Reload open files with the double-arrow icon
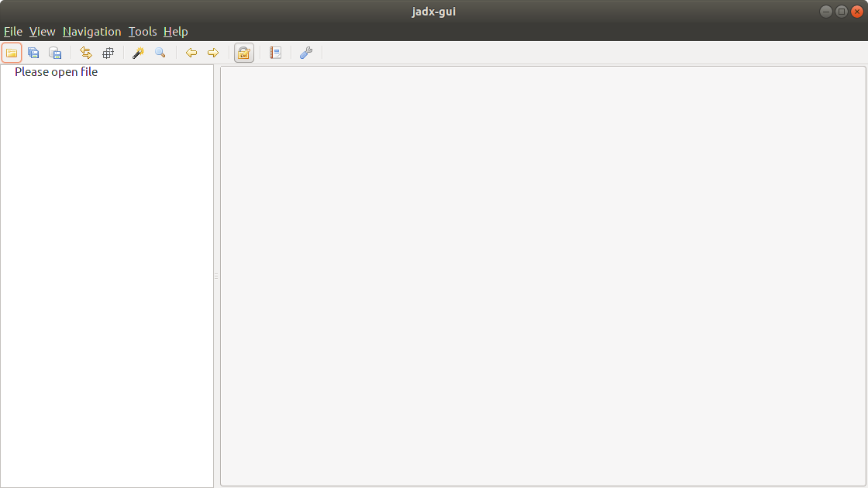The height and width of the screenshot is (488, 868). coord(85,52)
